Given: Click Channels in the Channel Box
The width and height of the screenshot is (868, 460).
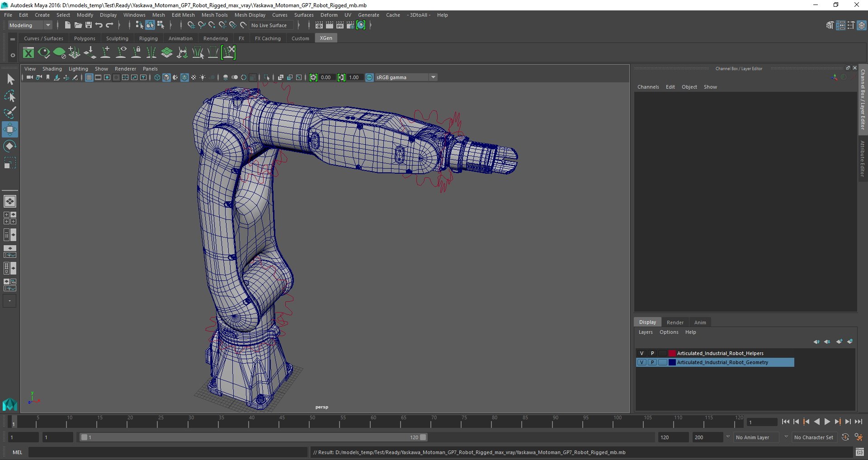Looking at the screenshot, I should coord(648,87).
